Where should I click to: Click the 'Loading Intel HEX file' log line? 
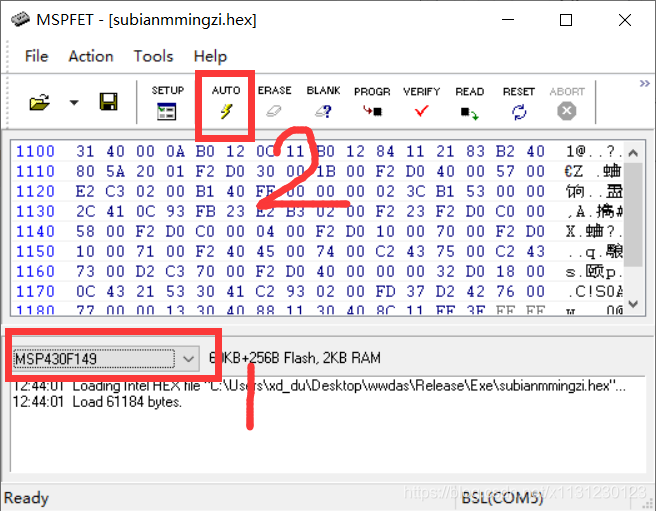click(x=319, y=385)
